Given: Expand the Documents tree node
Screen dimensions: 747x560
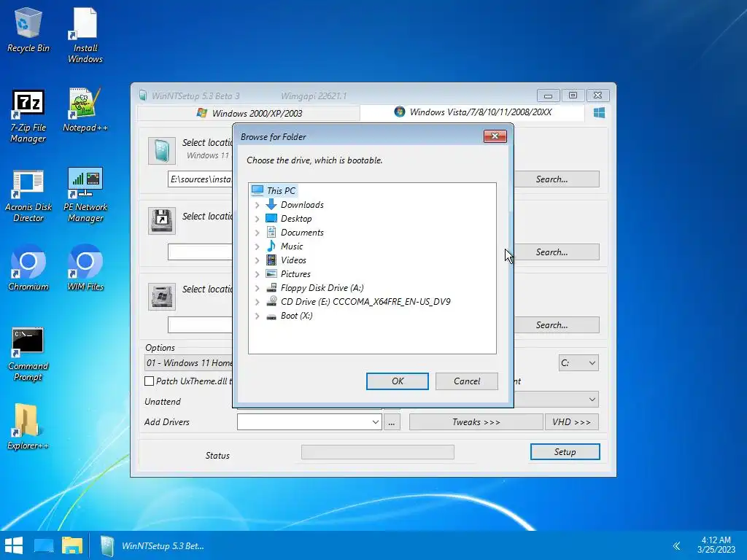Looking at the screenshot, I should tap(258, 233).
